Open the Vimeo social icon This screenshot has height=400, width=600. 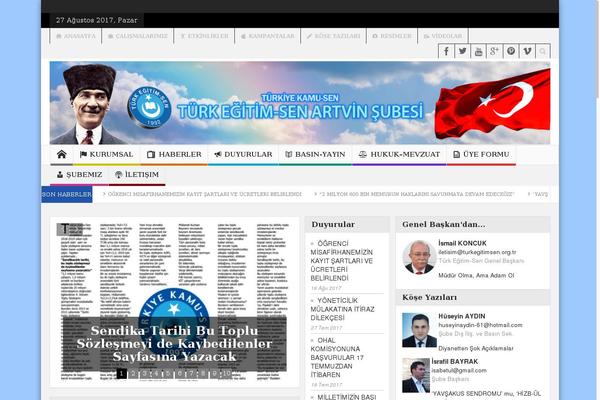coord(527,51)
